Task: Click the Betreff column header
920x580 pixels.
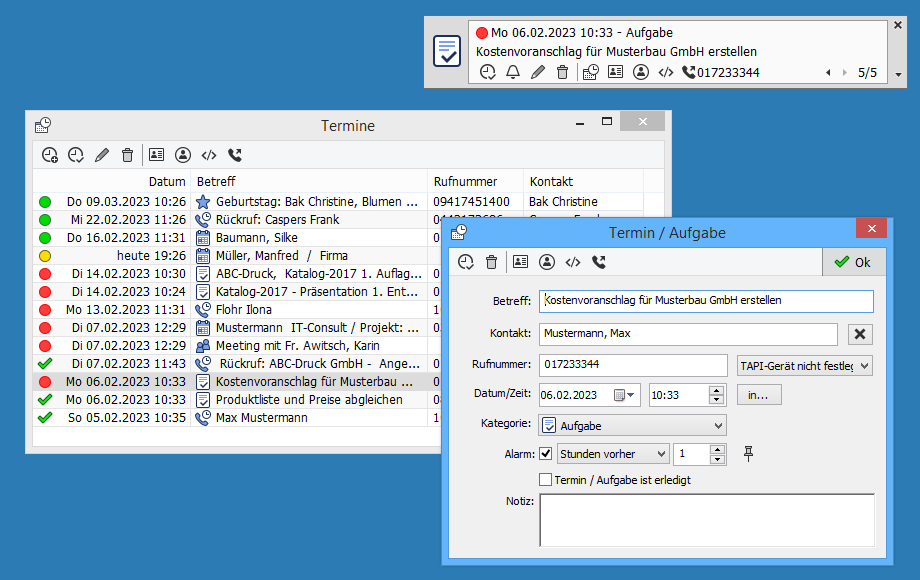Action: [x=309, y=181]
